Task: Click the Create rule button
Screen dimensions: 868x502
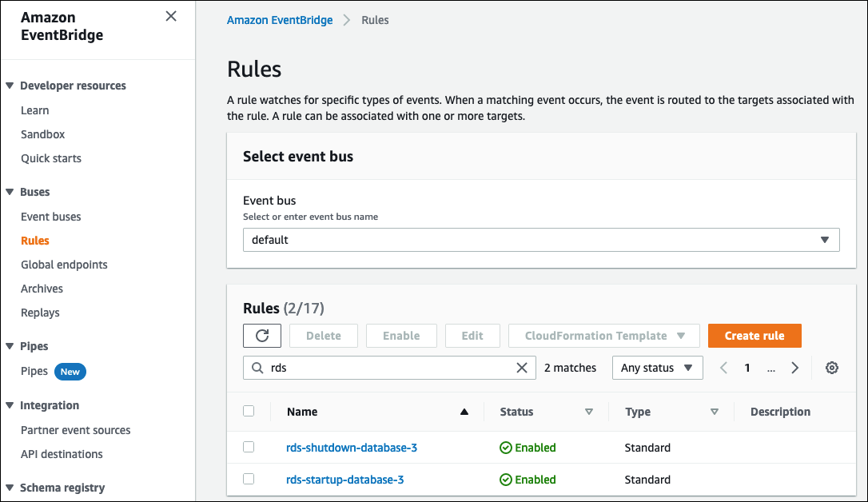Action: pyautogui.click(x=755, y=335)
